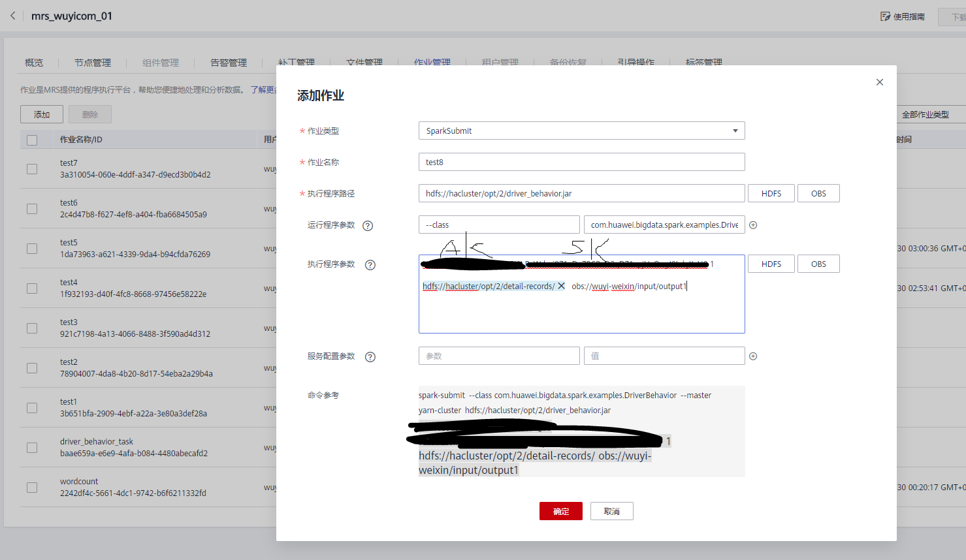Add another 运行程序参数 row with plus icon
This screenshot has height=560, width=966.
pos(753,225)
